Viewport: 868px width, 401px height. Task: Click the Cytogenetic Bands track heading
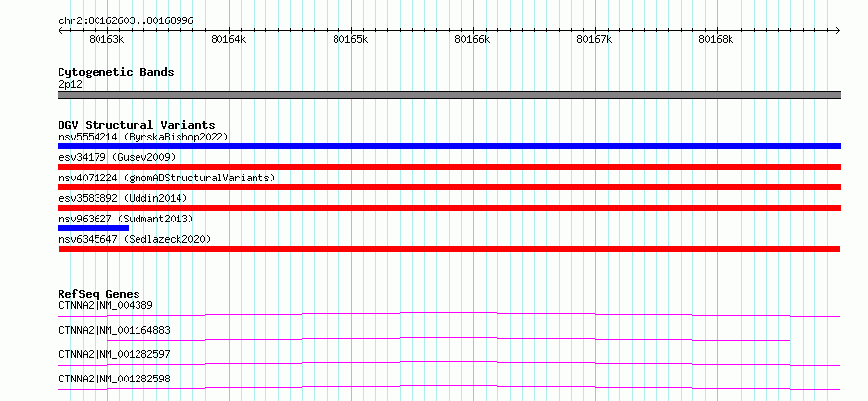pyautogui.click(x=116, y=72)
